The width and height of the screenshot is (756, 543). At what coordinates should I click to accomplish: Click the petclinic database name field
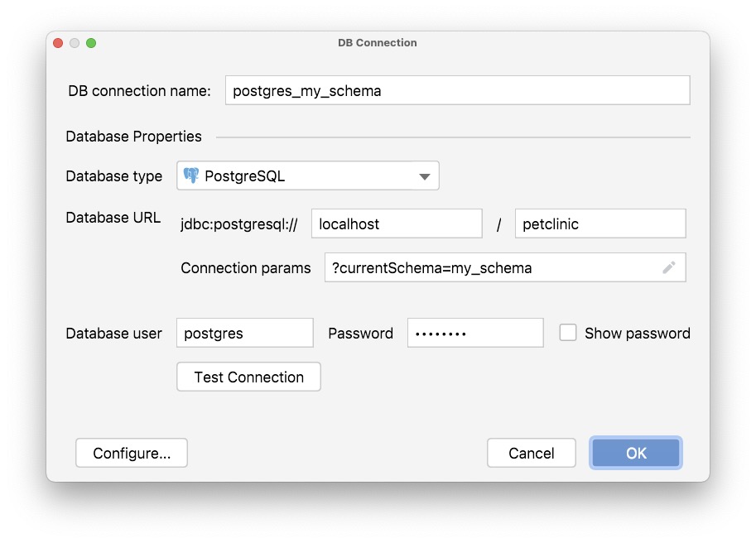[x=600, y=223]
